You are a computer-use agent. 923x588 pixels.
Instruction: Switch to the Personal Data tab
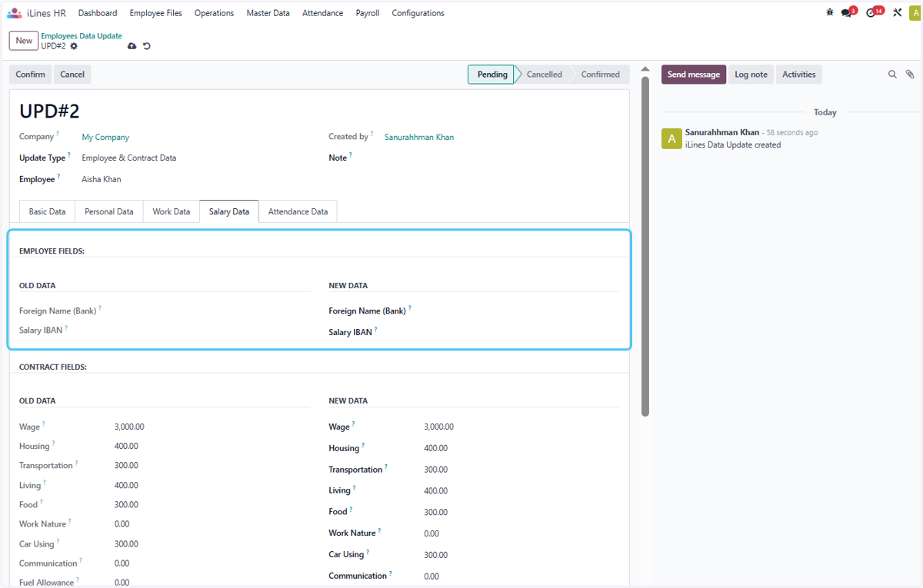[109, 211]
